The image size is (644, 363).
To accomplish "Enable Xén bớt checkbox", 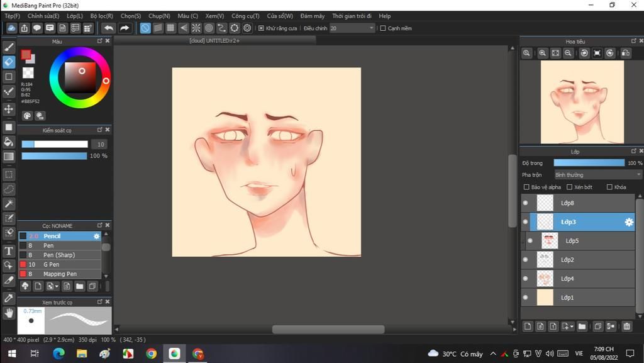I will click(x=569, y=187).
